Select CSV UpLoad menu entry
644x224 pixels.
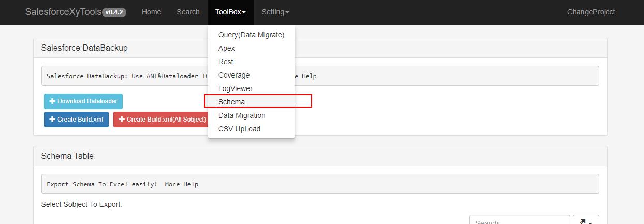pos(252,129)
